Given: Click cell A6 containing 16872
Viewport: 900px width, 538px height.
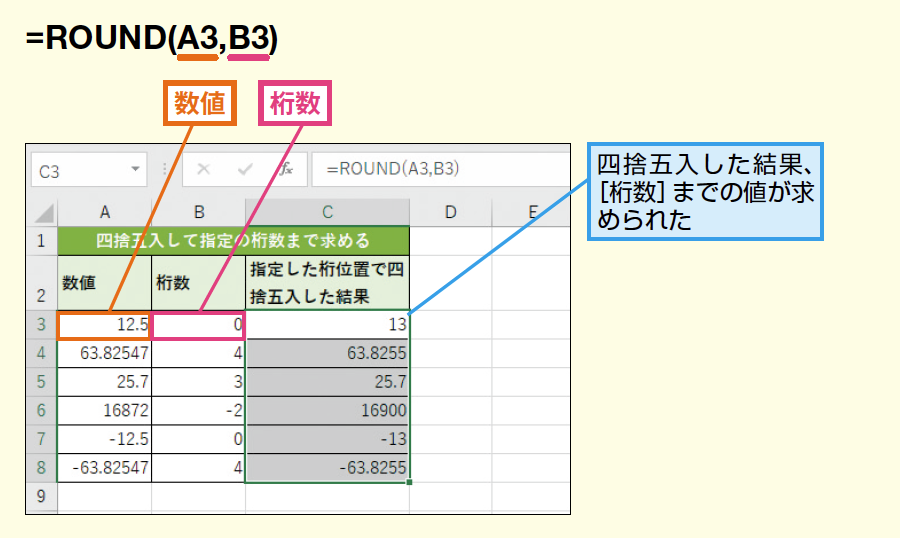Looking at the screenshot, I should click(x=104, y=410).
